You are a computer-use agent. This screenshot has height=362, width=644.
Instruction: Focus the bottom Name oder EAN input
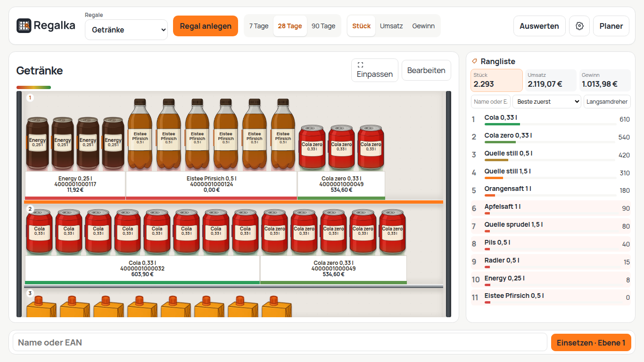click(x=280, y=343)
